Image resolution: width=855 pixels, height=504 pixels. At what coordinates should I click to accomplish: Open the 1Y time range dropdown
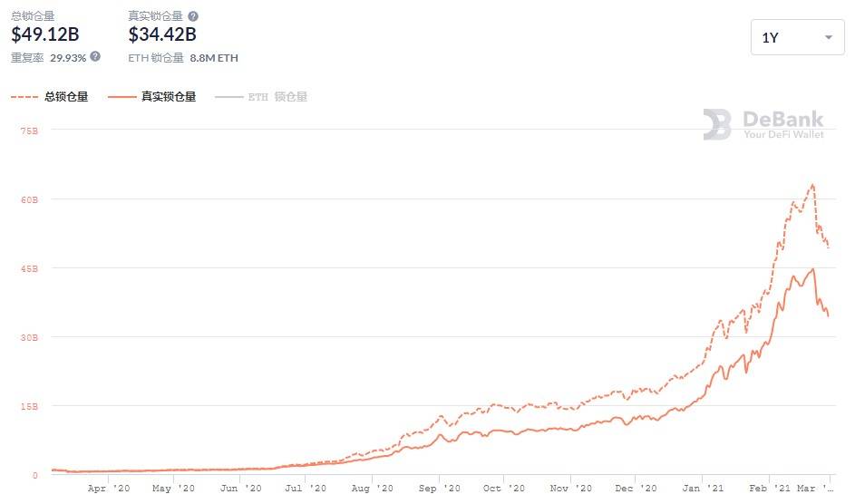(797, 38)
